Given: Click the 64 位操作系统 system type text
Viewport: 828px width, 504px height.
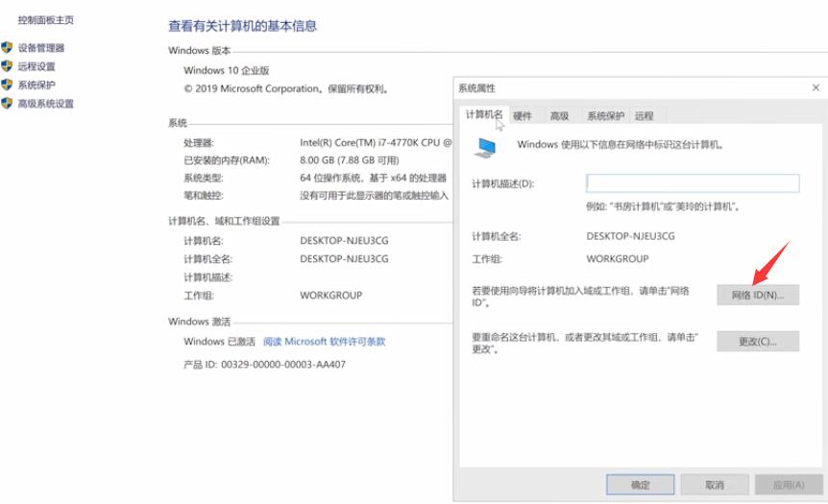Looking at the screenshot, I should coord(374,179).
